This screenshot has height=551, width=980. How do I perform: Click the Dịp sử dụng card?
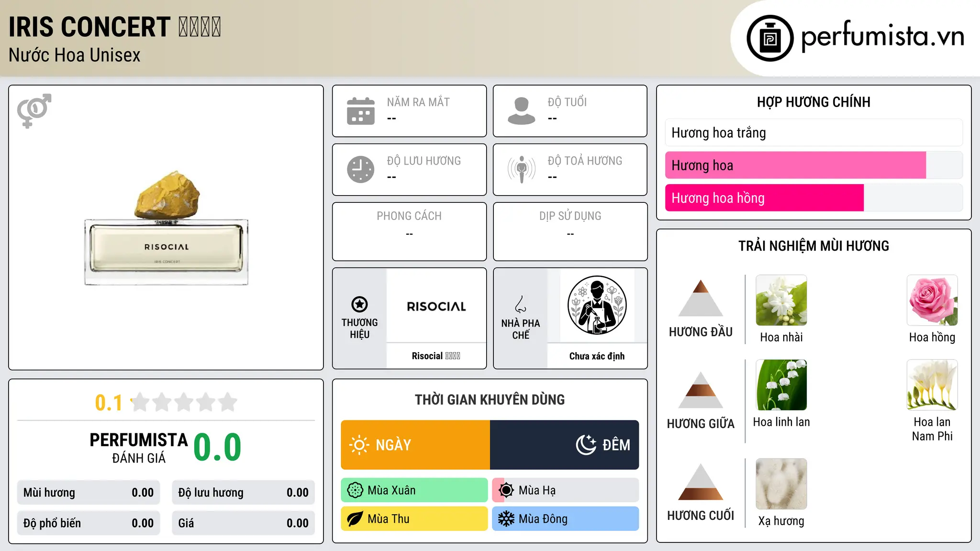click(570, 231)
